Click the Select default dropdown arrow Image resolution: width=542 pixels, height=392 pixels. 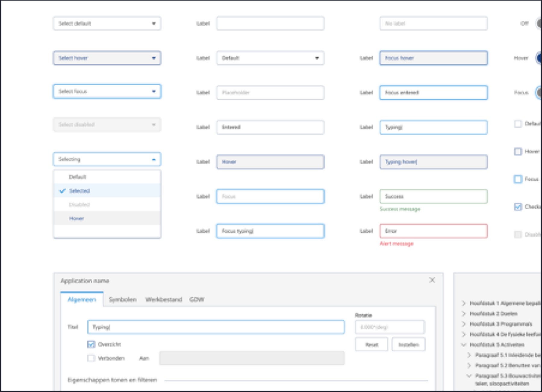tap(154, 23)
